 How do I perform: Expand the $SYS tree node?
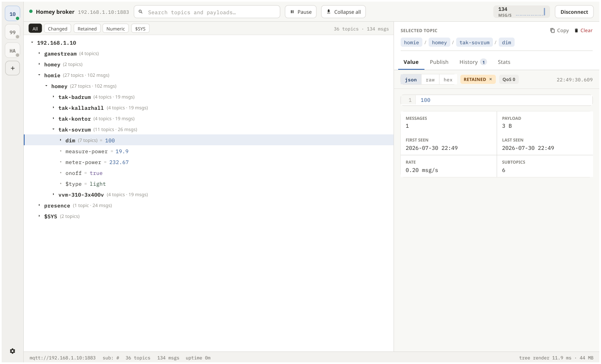(x=39, y=216)
